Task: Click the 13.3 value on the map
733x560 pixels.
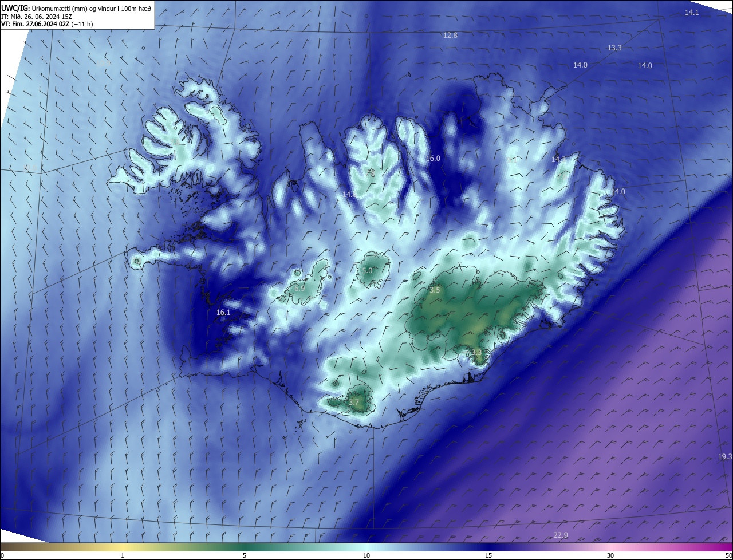Action: click(614, 48)
